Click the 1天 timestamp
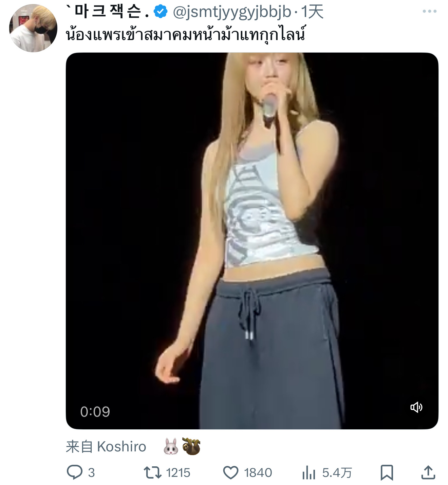This screenshot has height=485, width=448. (312, 12)
